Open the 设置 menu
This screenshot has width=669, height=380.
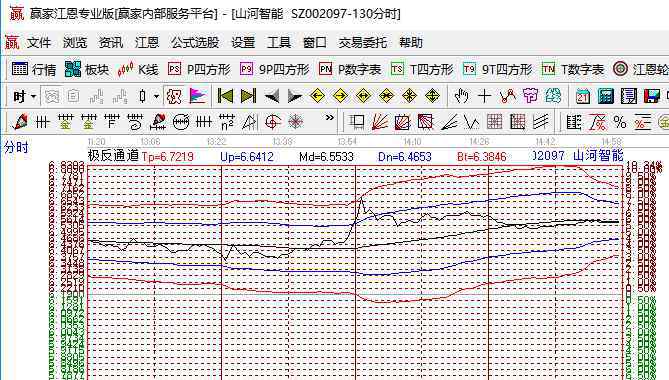(243, 43)
